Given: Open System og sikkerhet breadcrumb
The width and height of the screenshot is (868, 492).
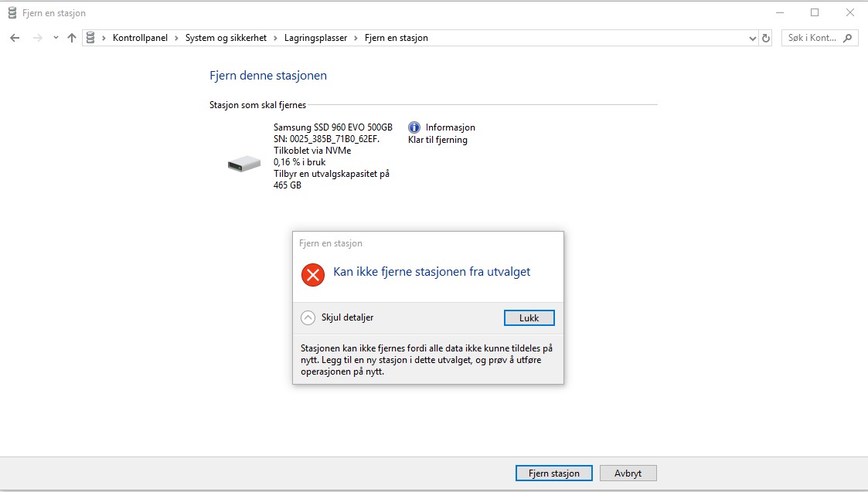Looking at the screenshot, I should pyautogui.click(x=226, y=38).
